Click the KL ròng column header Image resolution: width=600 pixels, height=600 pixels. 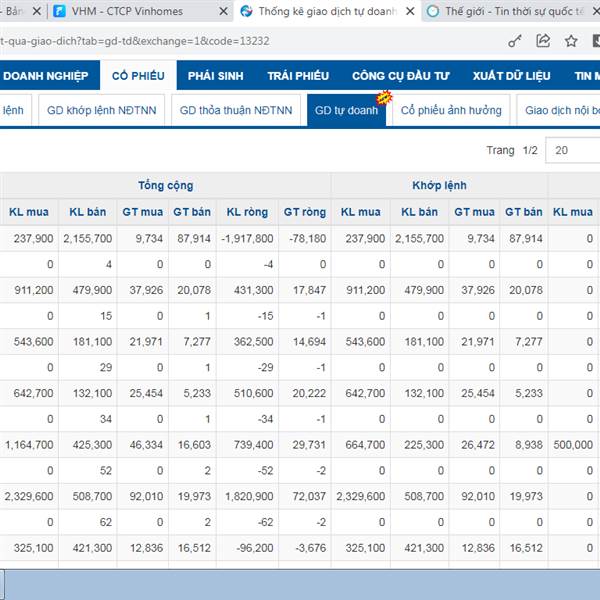tap(247, 212)
